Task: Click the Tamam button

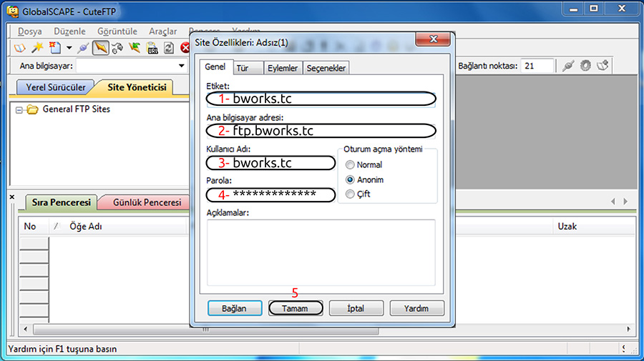Action: [296, 309]
